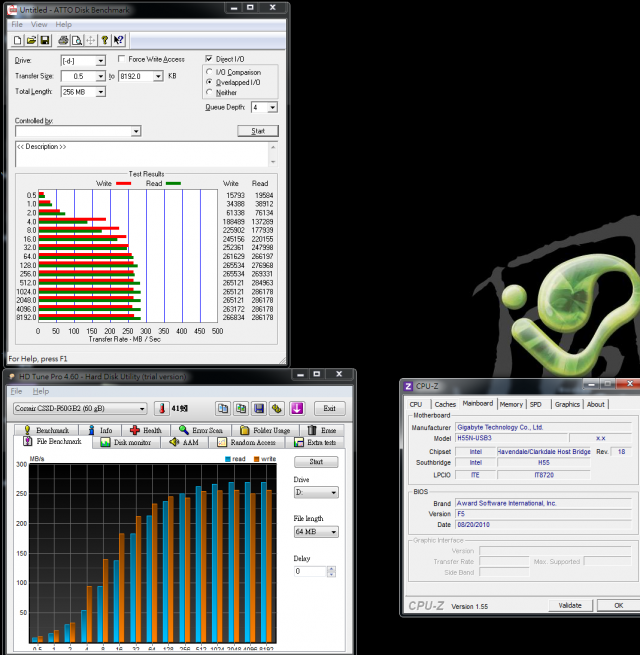Click the HD Tune Pro title bar icon
The height and width of the screenshot is (656, 640).
(12, 377)
